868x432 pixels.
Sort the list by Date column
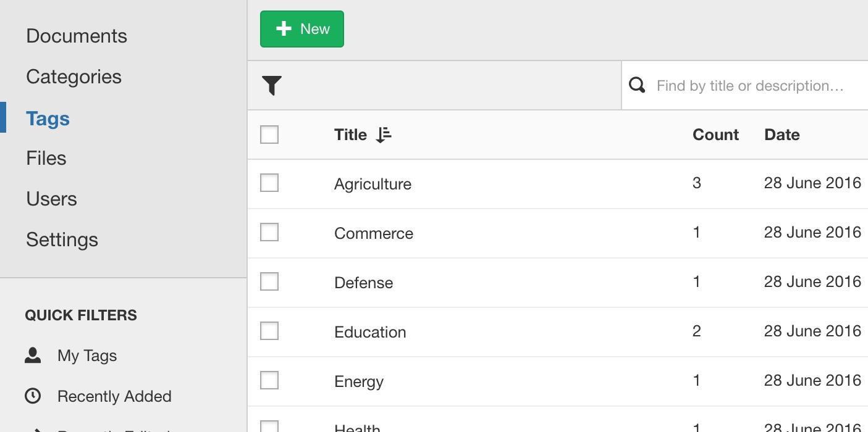pos(782,135)
